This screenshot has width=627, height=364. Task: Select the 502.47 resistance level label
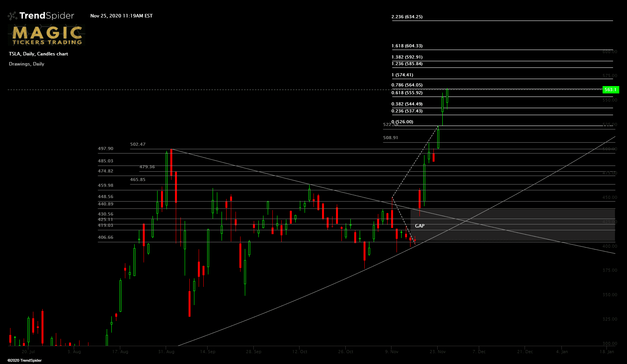coord(138,144)
